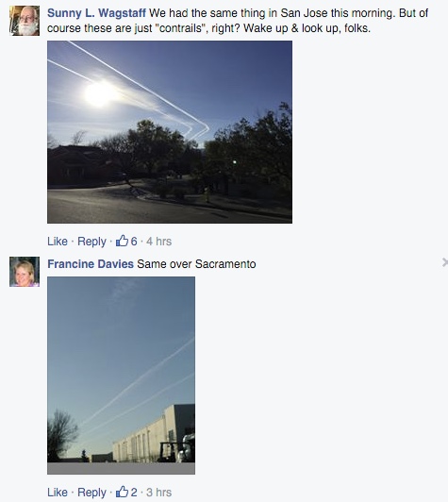Image resolution: width=448 pixels, height=502 pixels.
Task: Open Sunny L. Wagstaff's profile picture
Action: pyautogui.click(x=25, y=21)
